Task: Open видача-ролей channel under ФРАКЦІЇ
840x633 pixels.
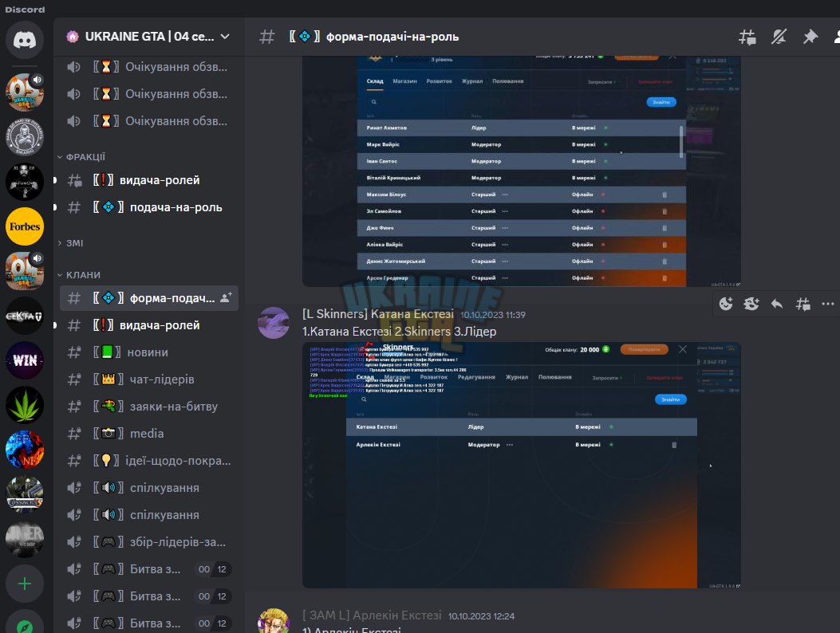Action: click(149, 180)
